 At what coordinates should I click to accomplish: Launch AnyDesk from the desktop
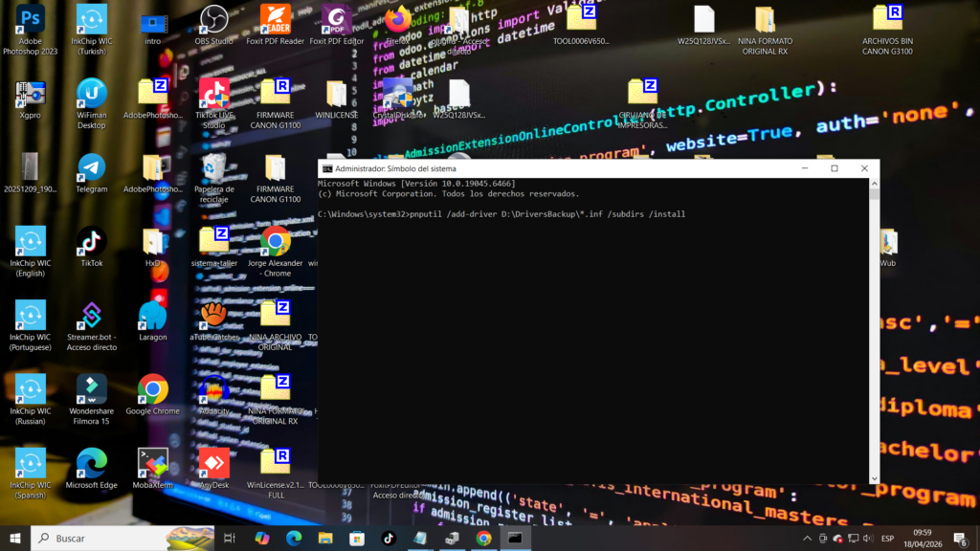(213, 464)
